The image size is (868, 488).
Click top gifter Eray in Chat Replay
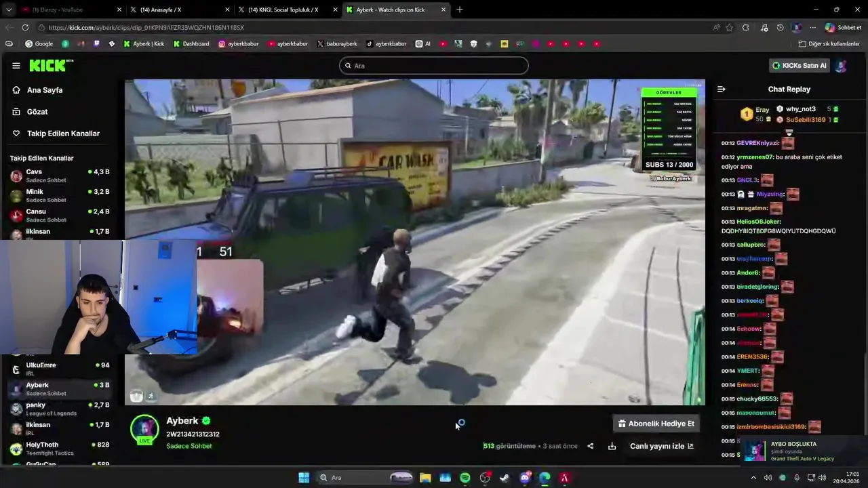(x=757, y=114)
